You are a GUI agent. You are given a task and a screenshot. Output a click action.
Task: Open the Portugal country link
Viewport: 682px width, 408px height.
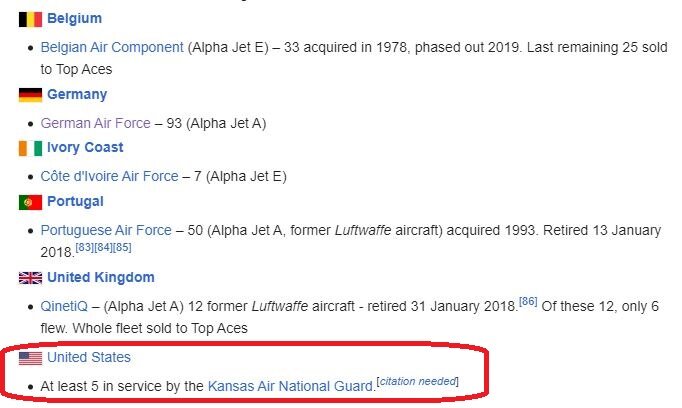(75, 201)
